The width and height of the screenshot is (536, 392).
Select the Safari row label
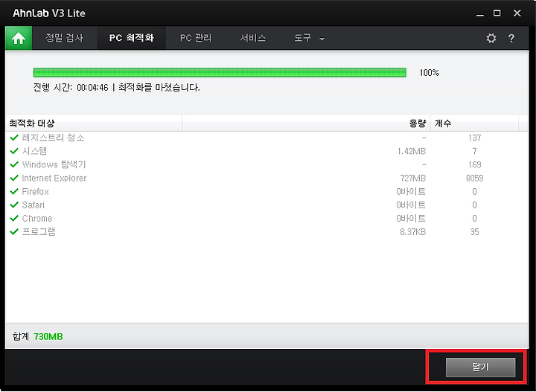coord(33,205)
